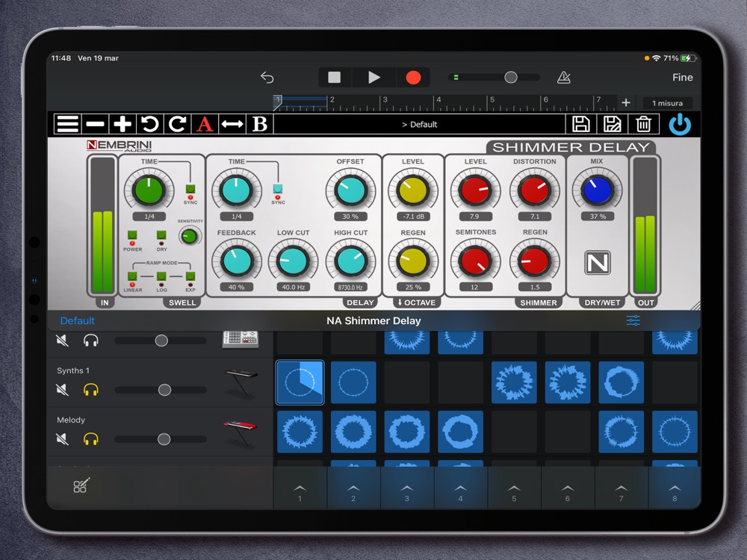Trigger column 1 with its chevron
This screenshot has width=747, height=560.
300,489
